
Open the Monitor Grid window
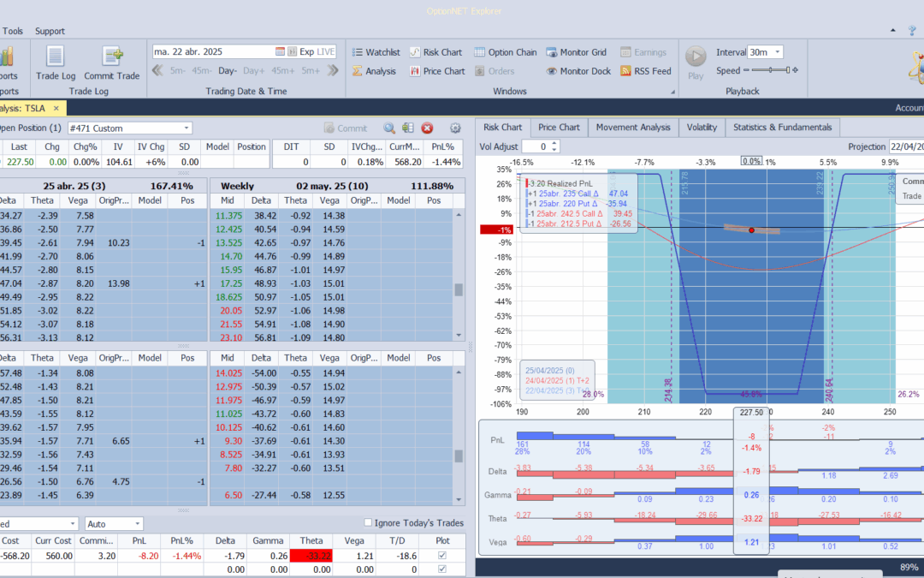pos(576,52)
